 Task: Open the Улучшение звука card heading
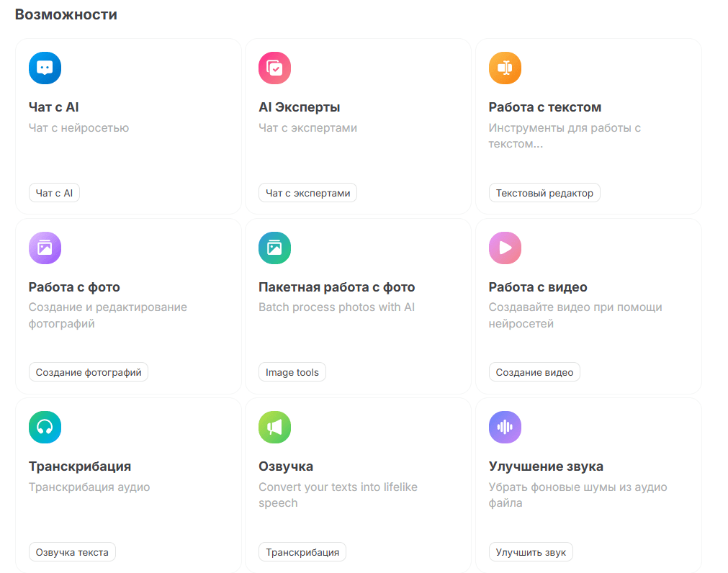tap(546, 466)
